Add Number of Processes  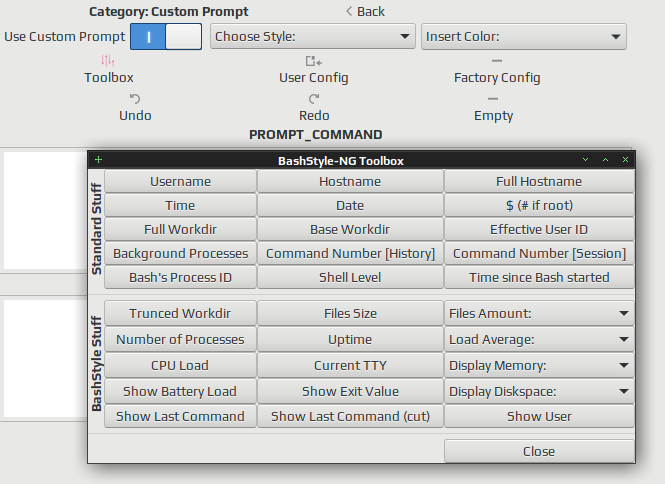pos(180,339)
